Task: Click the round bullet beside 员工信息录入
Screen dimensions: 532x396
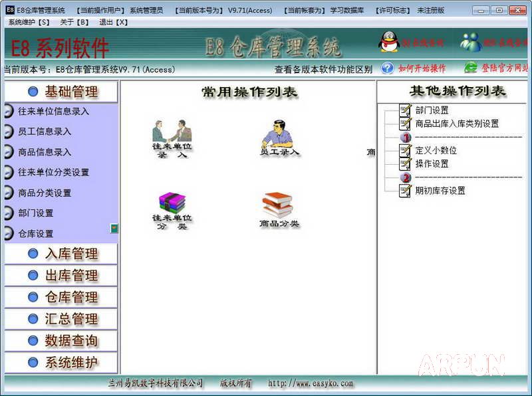Action: pyautogui.click(x=9, y=132)
